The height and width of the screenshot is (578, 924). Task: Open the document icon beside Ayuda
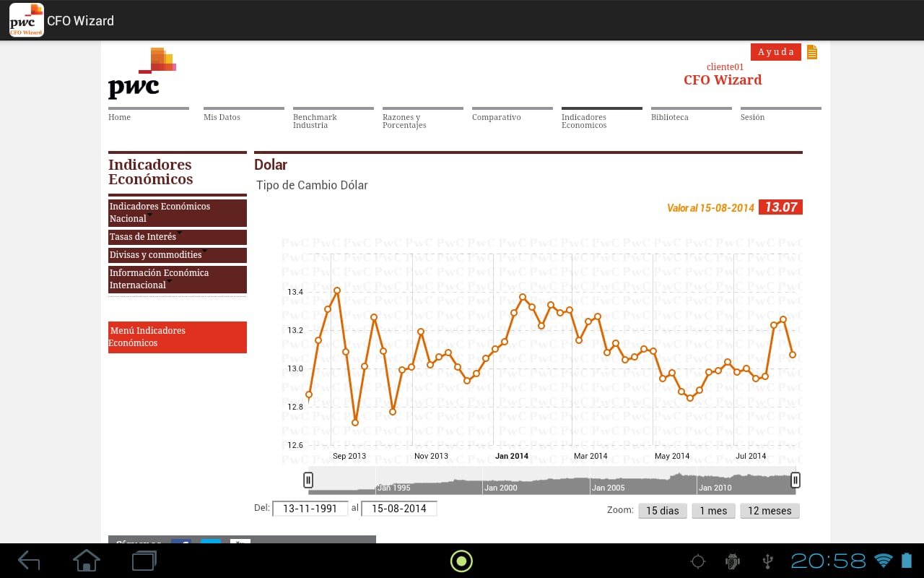click(x=812, y=52)
